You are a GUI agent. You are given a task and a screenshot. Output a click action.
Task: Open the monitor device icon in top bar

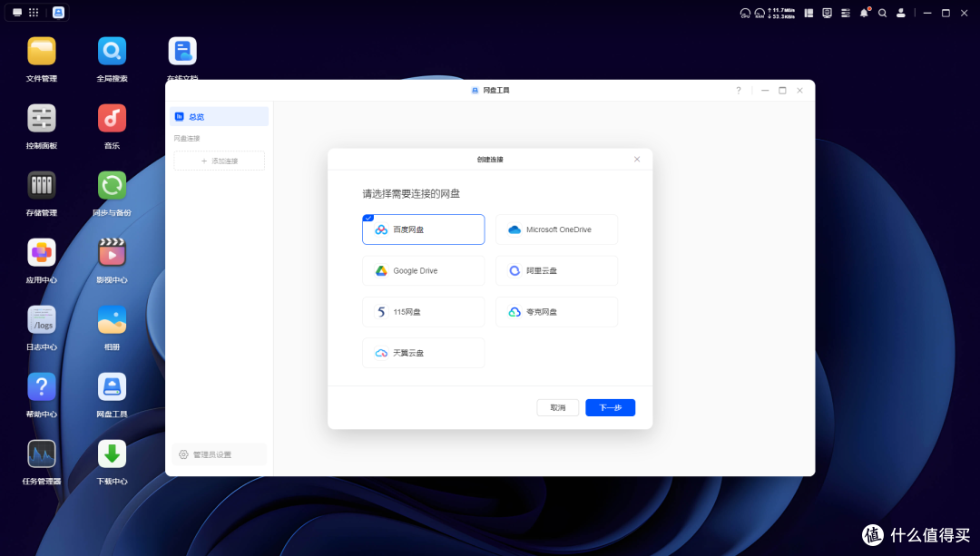827,13
